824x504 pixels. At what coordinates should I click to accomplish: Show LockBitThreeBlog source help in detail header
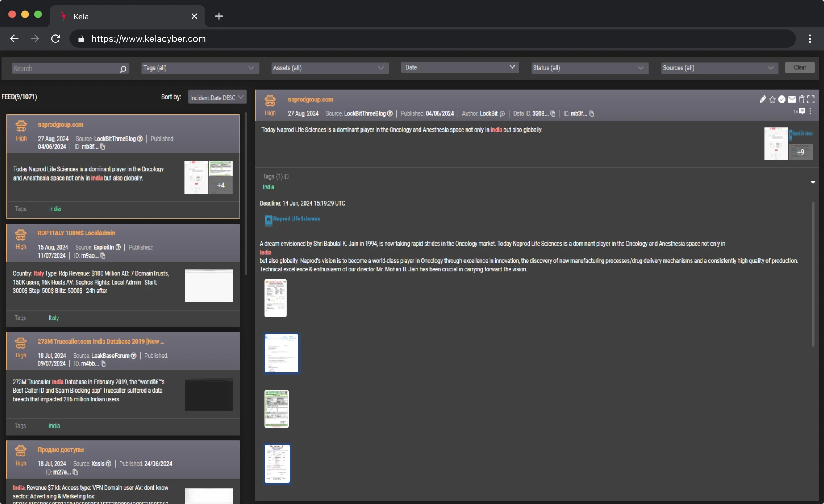[390, 114]
